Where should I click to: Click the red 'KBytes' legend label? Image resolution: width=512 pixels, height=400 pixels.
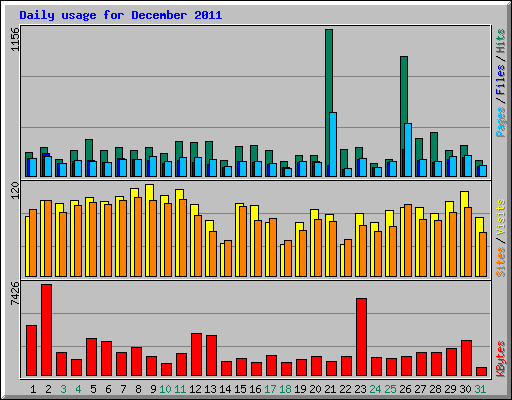501,359
